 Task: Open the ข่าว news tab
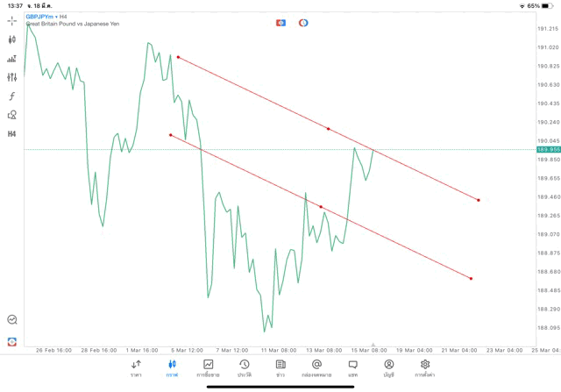tap(280, 368)
